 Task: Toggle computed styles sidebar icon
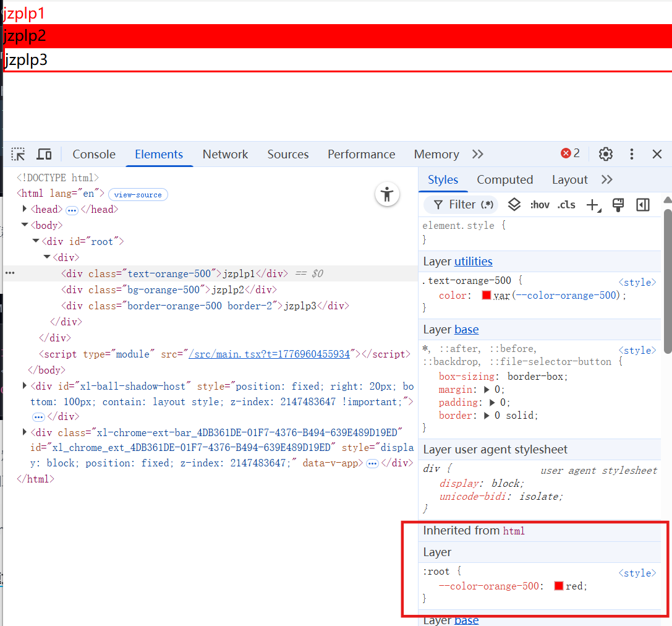tap(643, 205)
